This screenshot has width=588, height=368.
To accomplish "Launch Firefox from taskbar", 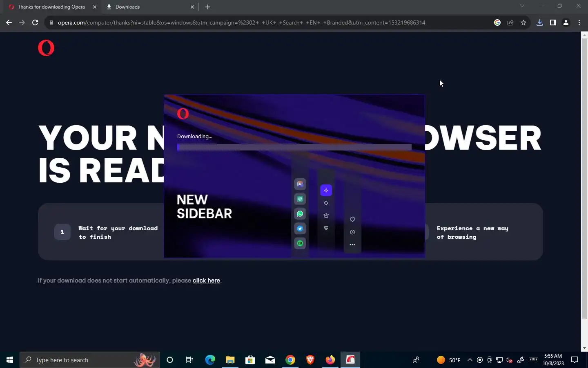I will pyautogui.click(x=330, y=360).
